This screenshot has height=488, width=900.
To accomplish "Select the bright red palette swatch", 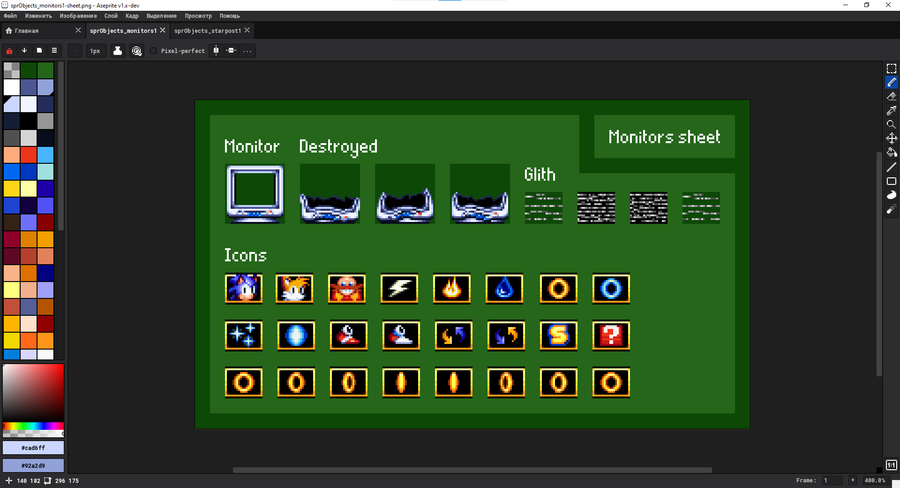I will click(x=29, y=154).
